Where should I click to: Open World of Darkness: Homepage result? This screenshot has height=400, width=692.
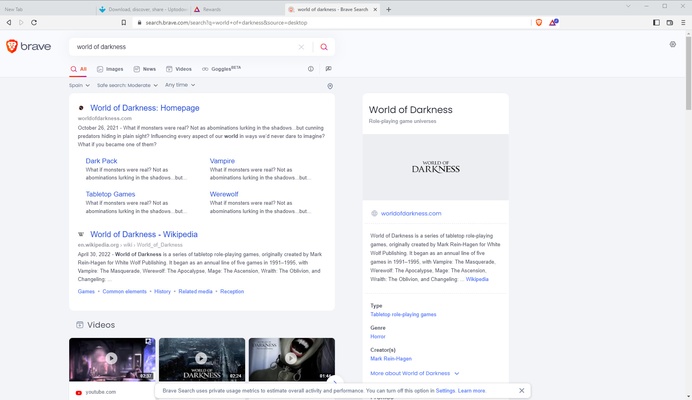tap(145, 108)
